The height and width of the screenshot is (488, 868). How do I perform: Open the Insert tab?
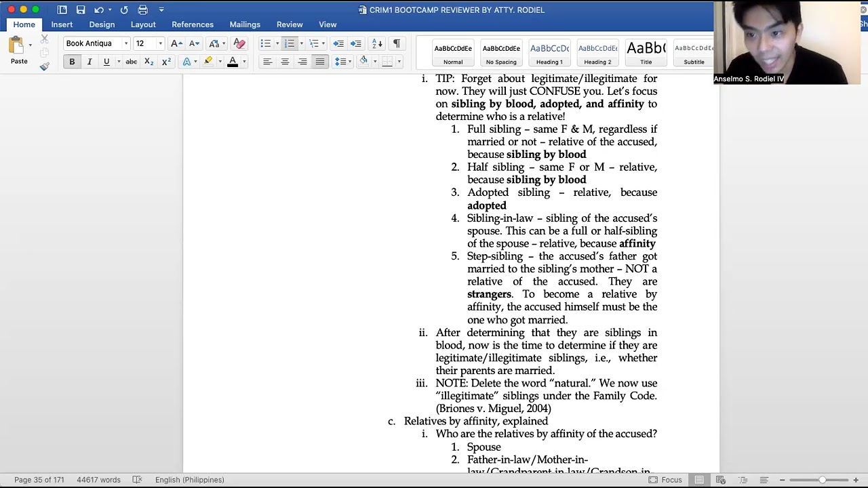point(62,24)
